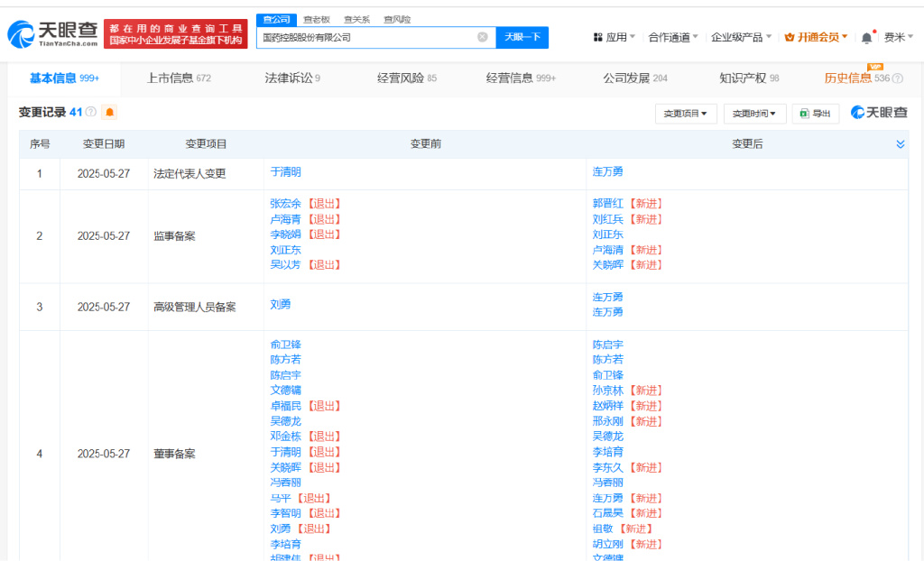Click 变更后 column header
The image size is (924, 561).
pyautogui.click(x=747, y=144)
